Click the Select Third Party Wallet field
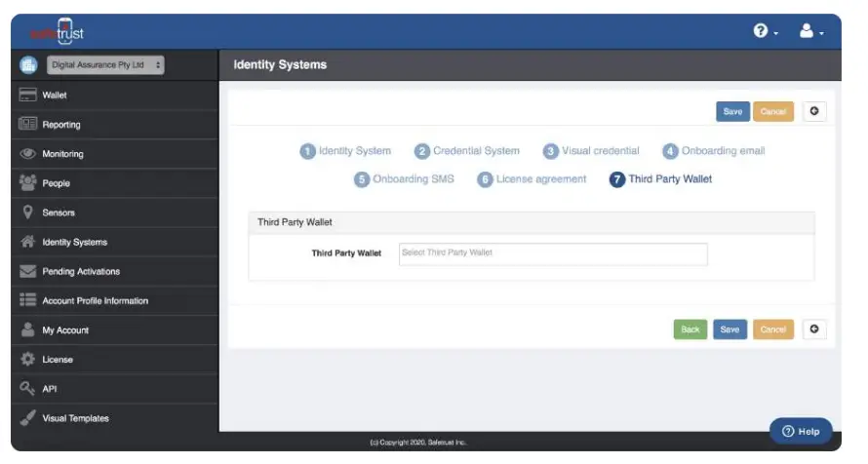This screenshot has width=868, height=464. (553, 253)
